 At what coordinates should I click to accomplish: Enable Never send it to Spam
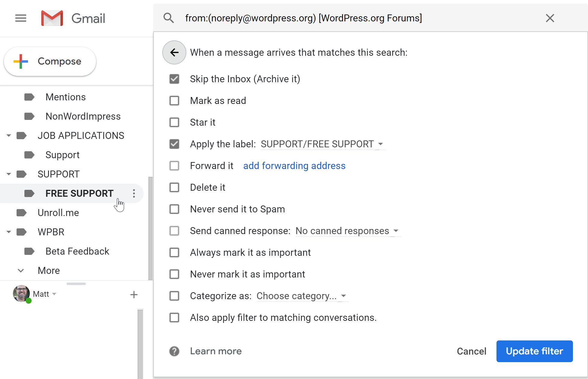click(x=174, y=209)
